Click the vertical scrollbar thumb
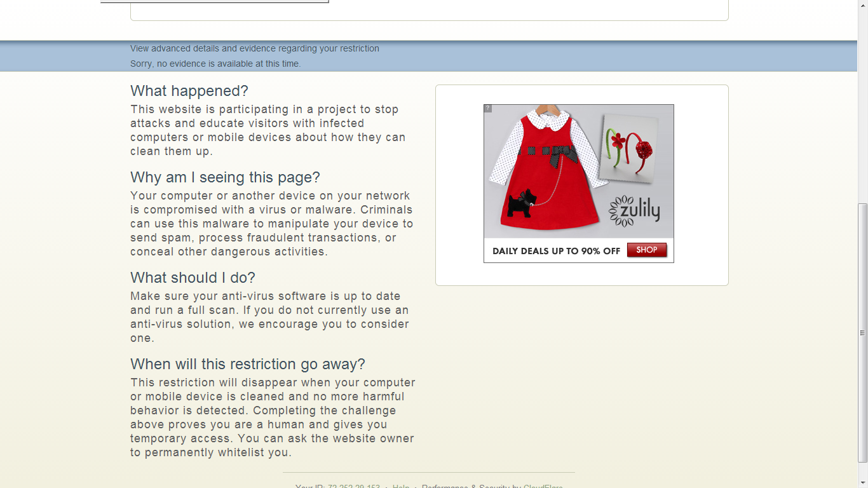 (x=862, y=332)
